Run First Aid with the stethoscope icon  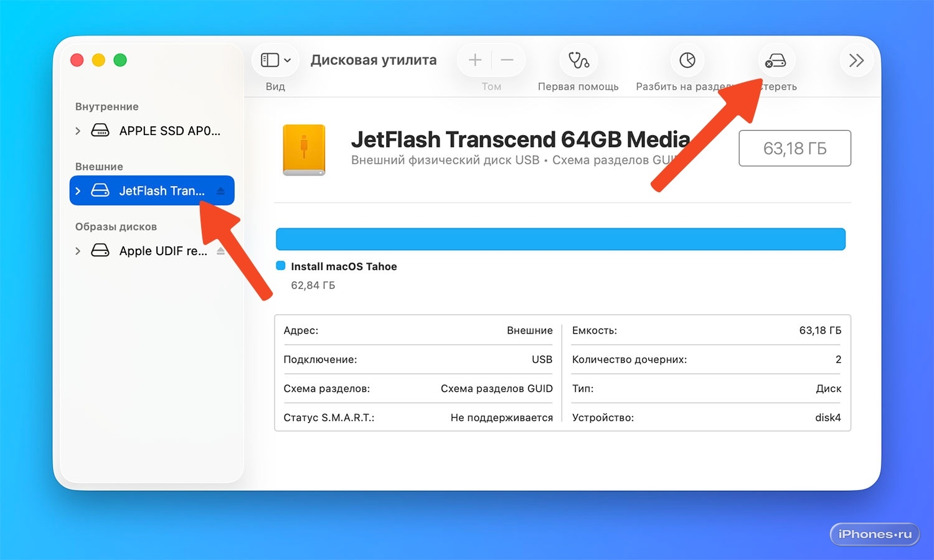[578, 60]
